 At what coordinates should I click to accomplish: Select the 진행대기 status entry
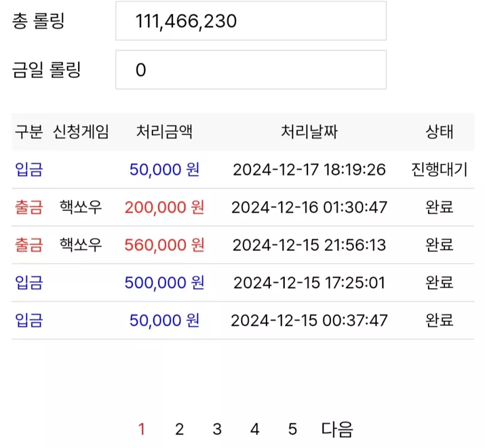(439, 169)
